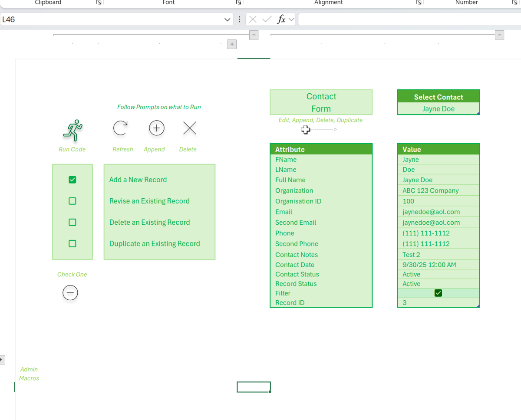Select the value cell Jayne
Image resolution: width=521 pixels, height=420 pixels.
coord(439,160)
